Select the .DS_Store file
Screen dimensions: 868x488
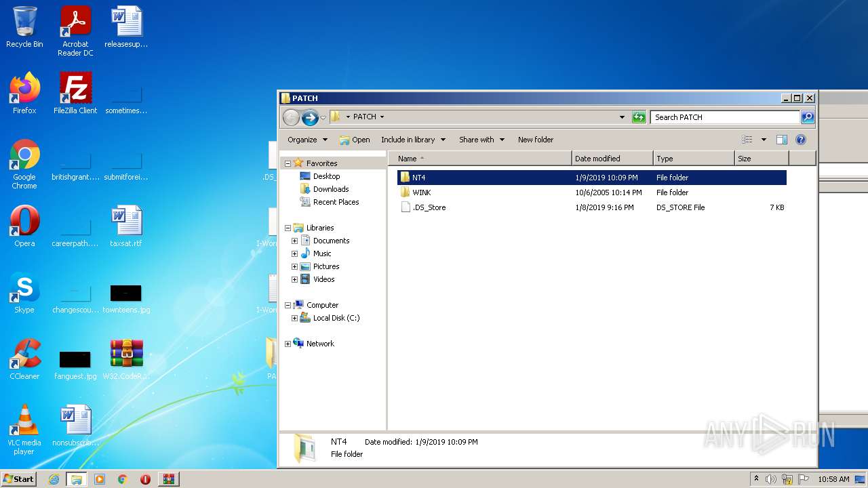click(x=591, y=207)
